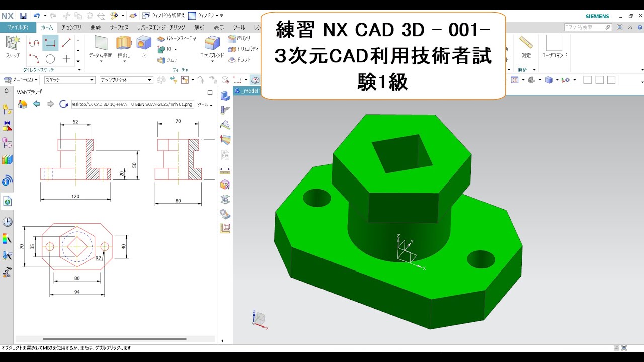Switch to the Tools (ツール) ribbon tab

click(239, 27)
